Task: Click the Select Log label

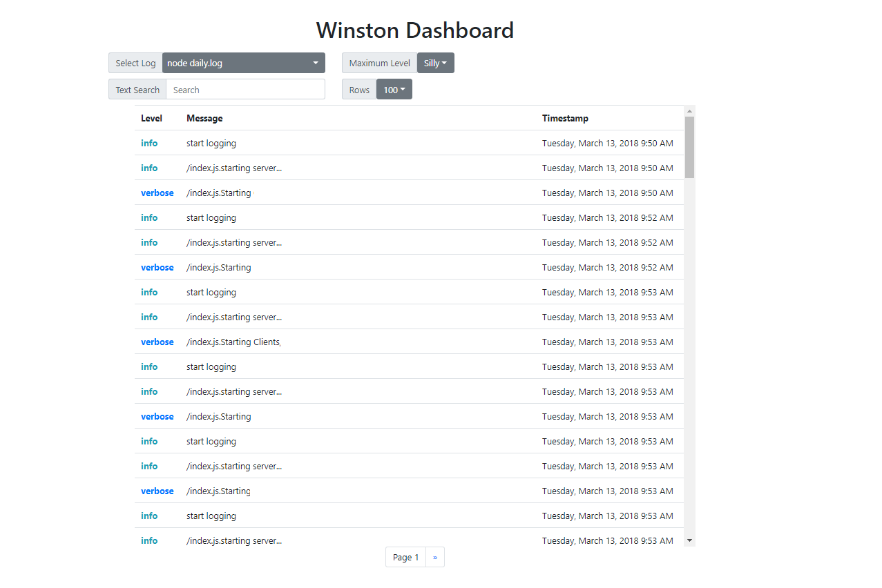Action: (x=135, y=63)
